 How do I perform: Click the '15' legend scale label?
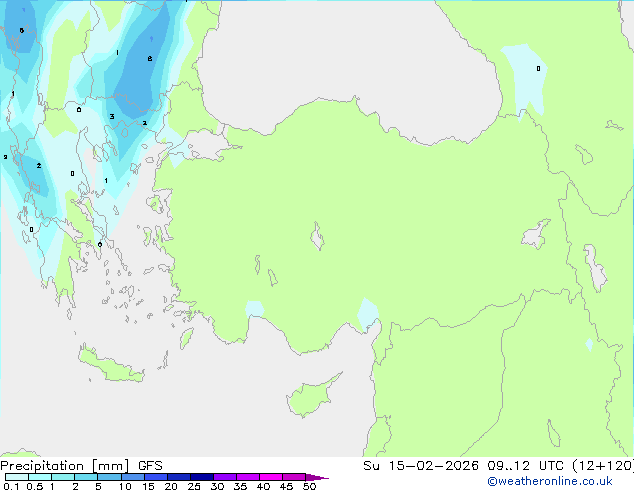coord(148,486)
